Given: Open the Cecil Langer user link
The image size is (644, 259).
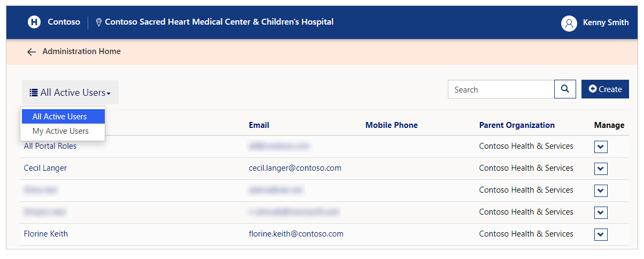Looking at the screenshot, I should tap(45, 168).
